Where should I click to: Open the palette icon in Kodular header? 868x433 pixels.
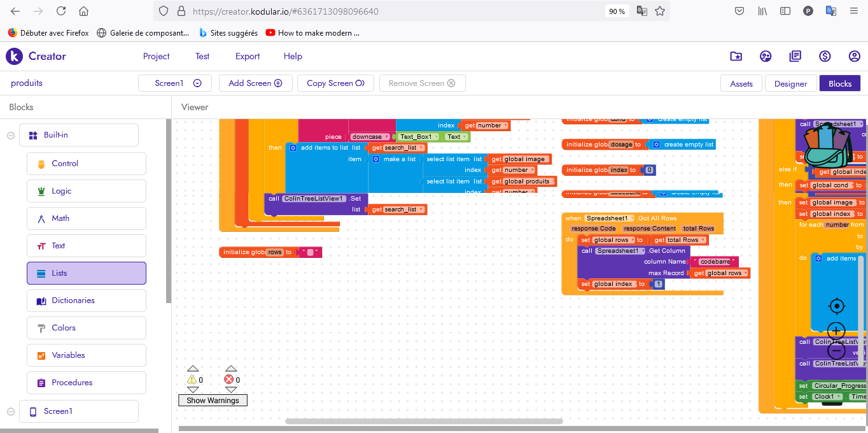click(766, 56)
